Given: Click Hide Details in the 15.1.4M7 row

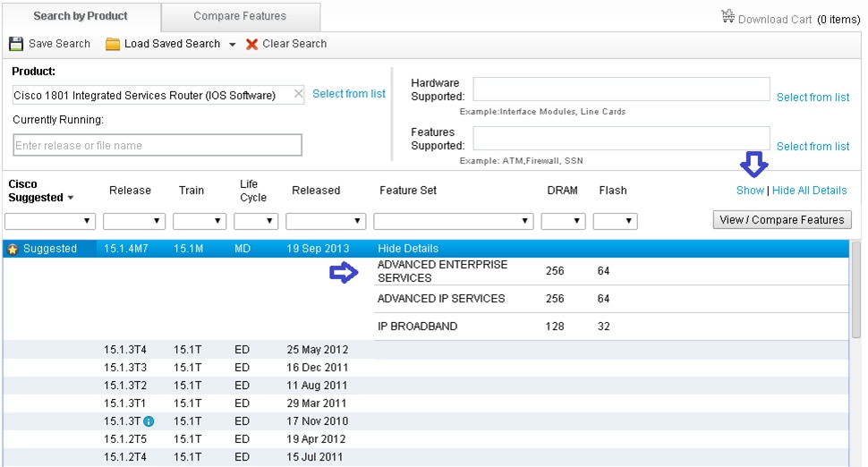Looking at the screenshot, I should coord(408,249).
